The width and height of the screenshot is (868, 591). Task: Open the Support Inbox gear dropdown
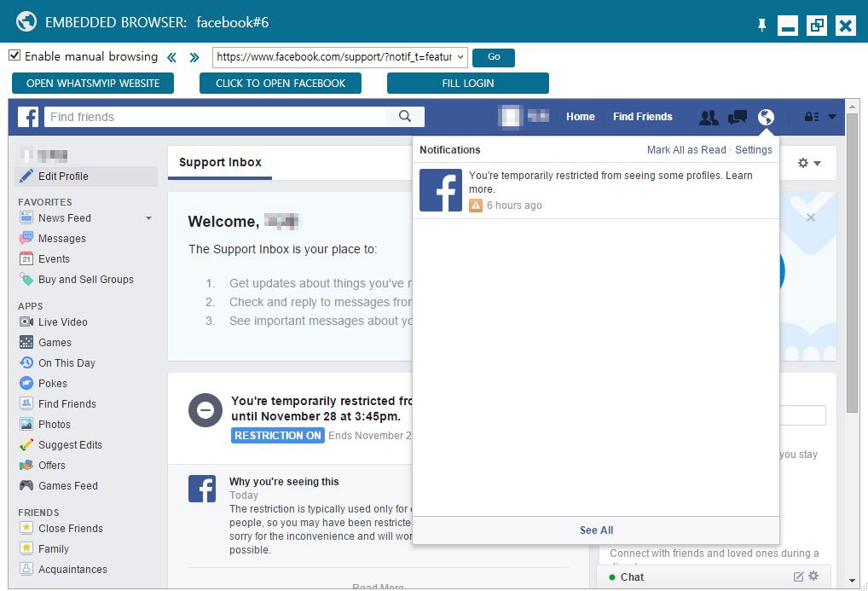pos(809,163)
